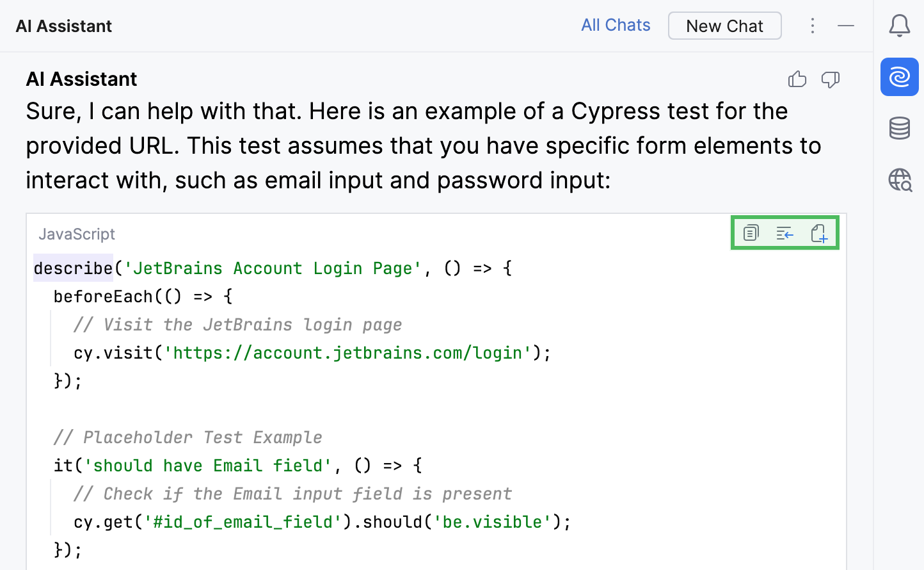Open the AI Assistant options menu

(813, 26)
